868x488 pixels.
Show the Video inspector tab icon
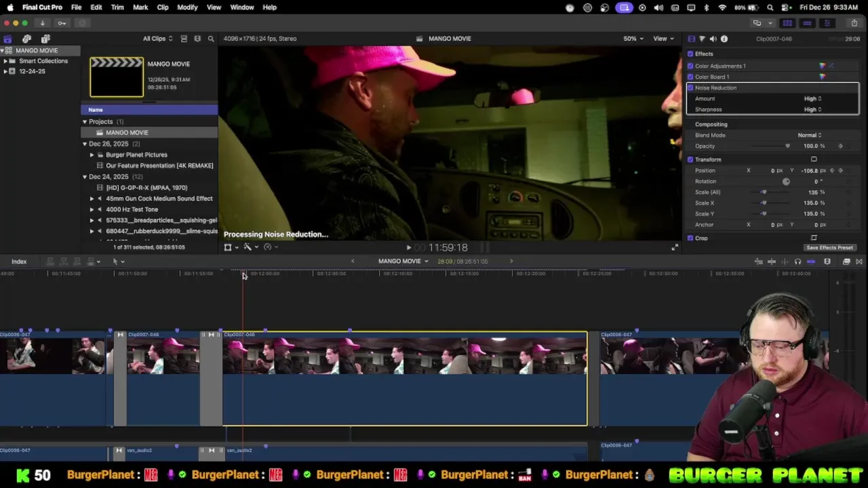691,39
